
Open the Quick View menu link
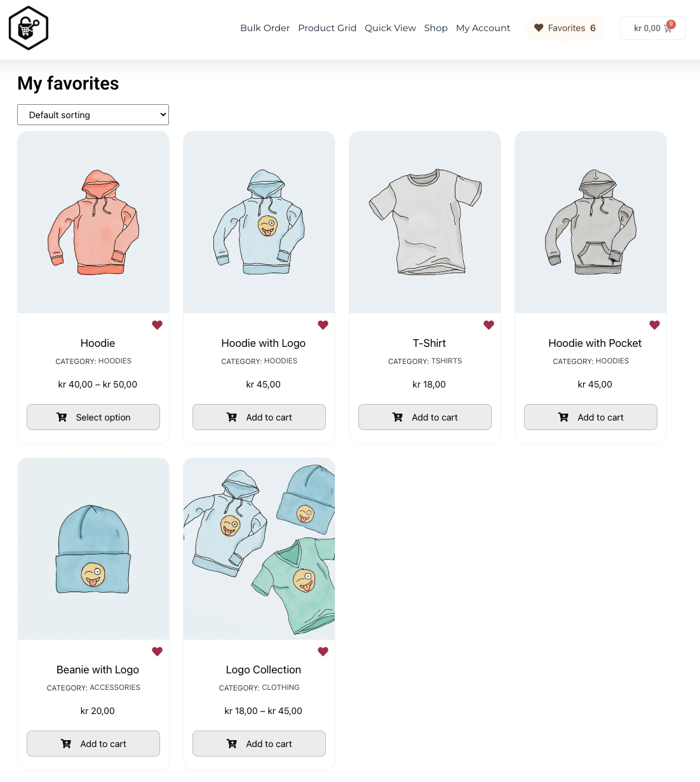(x=390, y=28)
